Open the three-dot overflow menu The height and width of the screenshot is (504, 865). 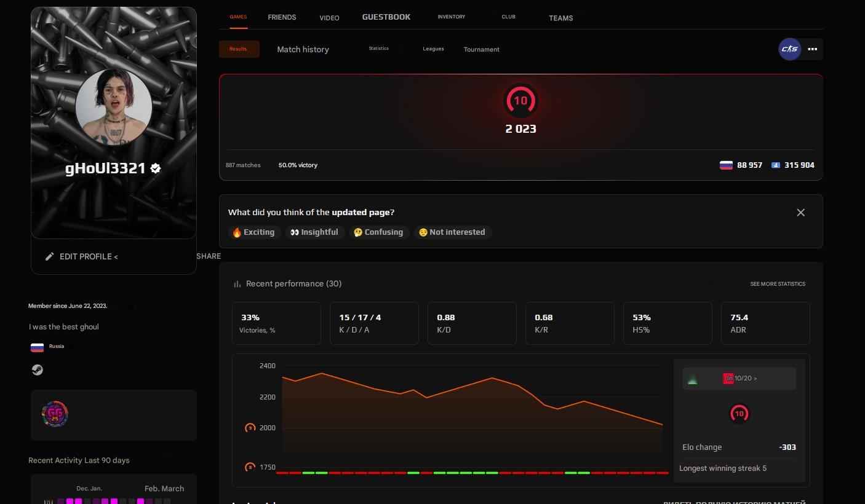tap(812, 49)
